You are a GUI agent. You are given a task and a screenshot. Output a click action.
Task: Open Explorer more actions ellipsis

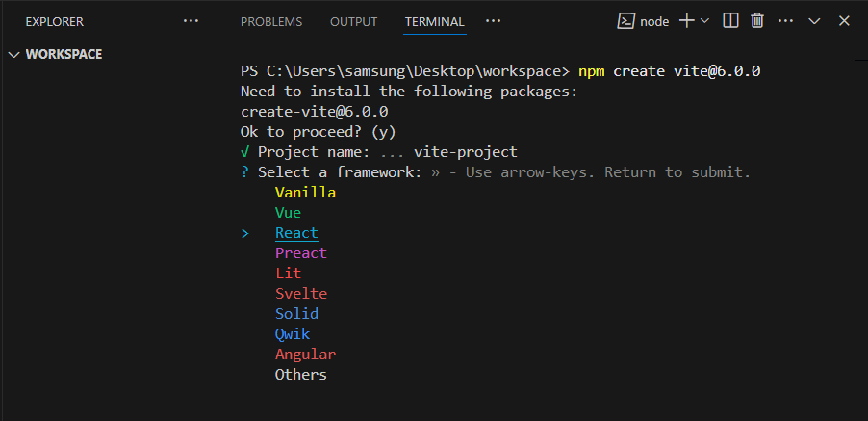[191, 21]
